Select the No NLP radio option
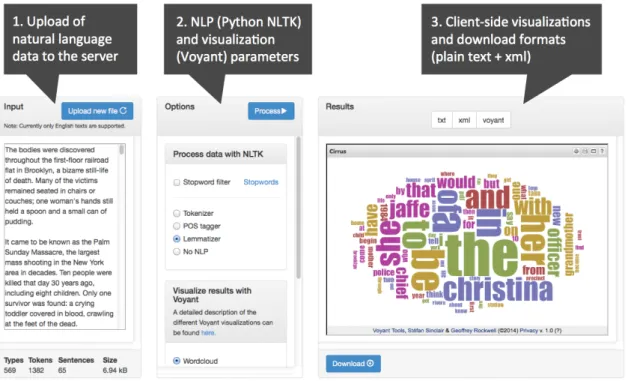 coord(177,252)
